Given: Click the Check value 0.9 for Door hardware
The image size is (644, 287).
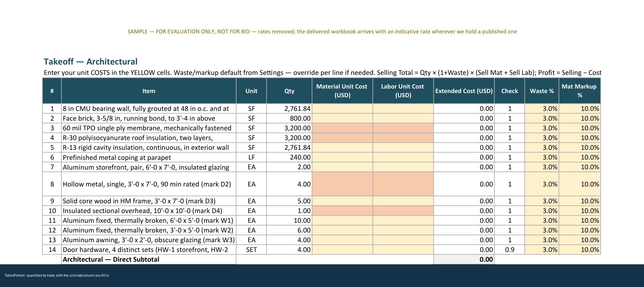Looking at the screenshot, I should [510, 250].
